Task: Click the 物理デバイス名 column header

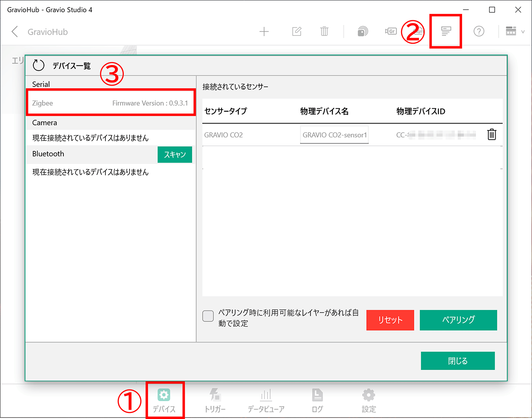Action: (325, 111)
